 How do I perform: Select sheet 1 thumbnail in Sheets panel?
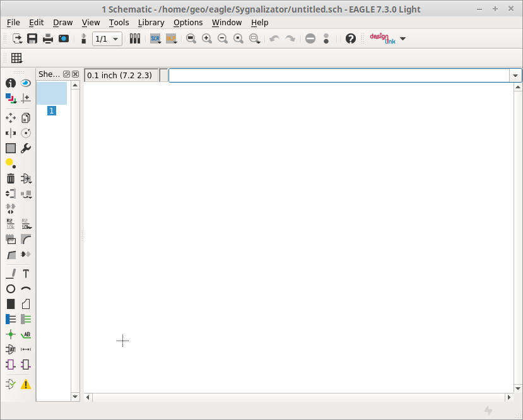(52, 94)
